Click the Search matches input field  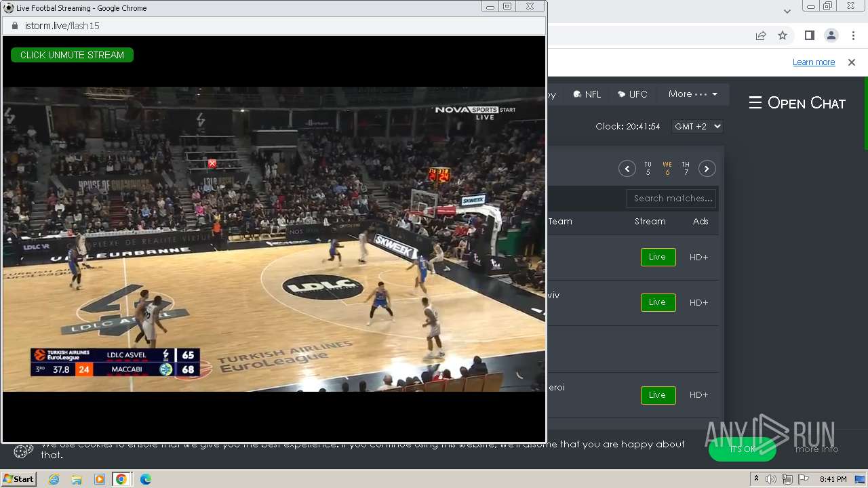671,199
